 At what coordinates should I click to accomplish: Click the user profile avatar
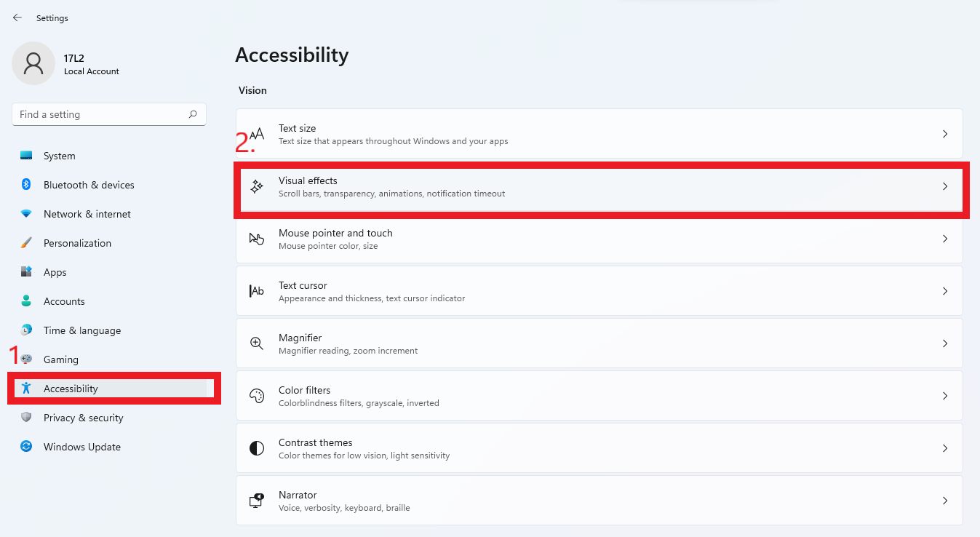[33, 63]
